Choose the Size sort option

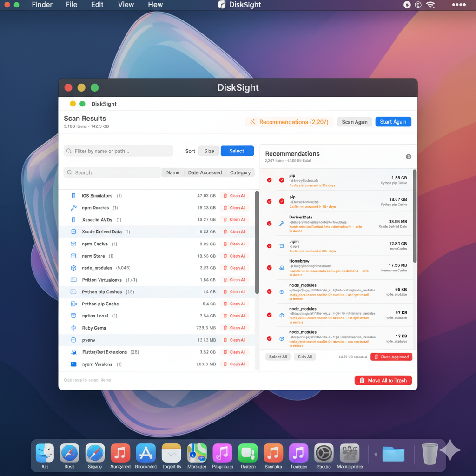[209, 151]
